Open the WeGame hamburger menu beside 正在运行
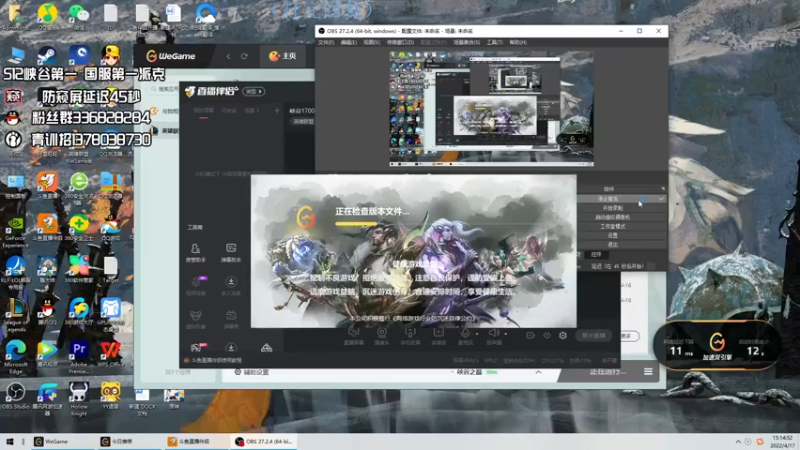 [x=648, y=371]
